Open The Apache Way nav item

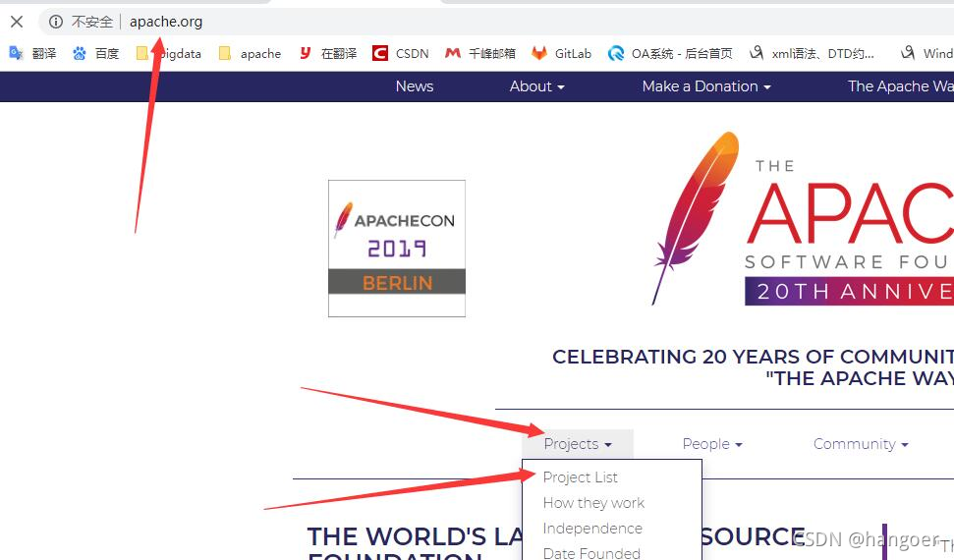click(901, 86)
